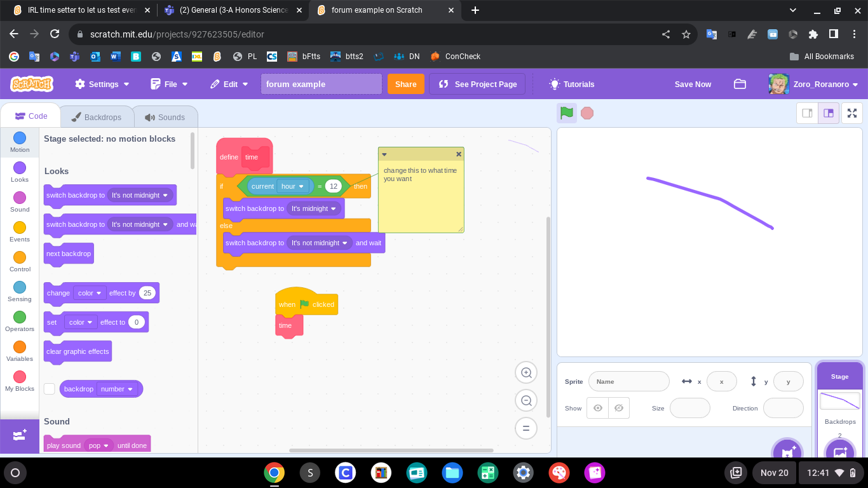Viewport: 868px width, 488px height.
Task: Select the Events block category
Action: [20, 231]
